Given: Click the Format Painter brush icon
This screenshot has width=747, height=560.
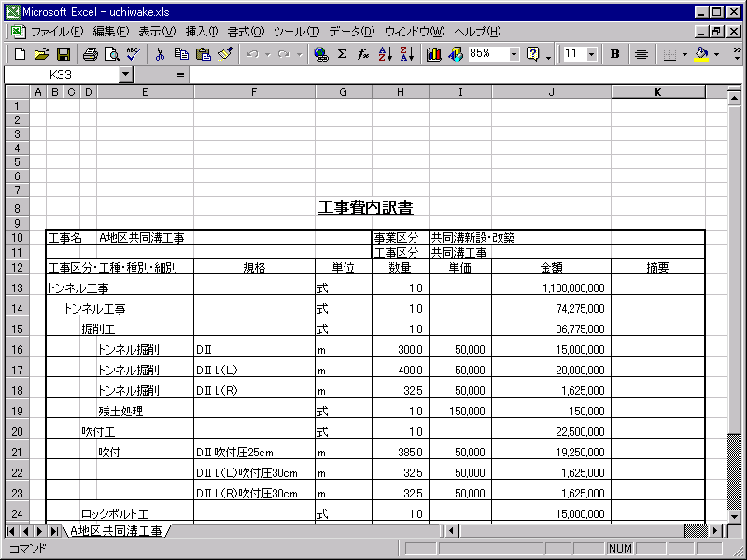Looking at the screenshot, I should click(x=225, y=54).
